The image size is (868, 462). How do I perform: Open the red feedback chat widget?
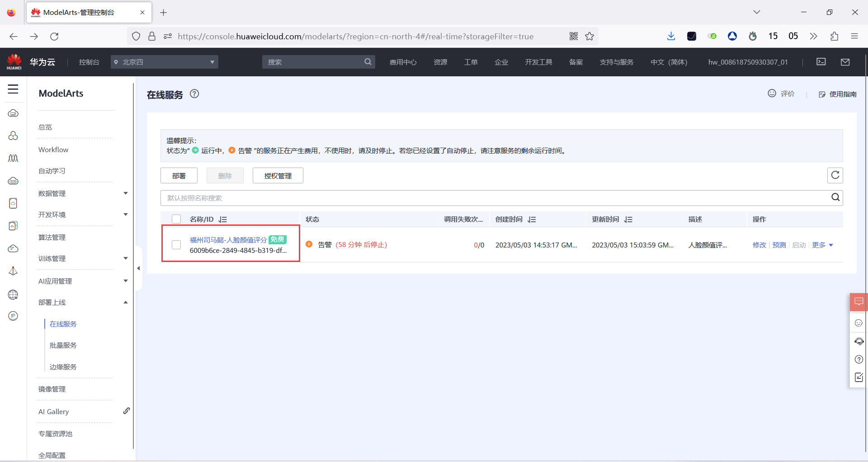[859, 302]
